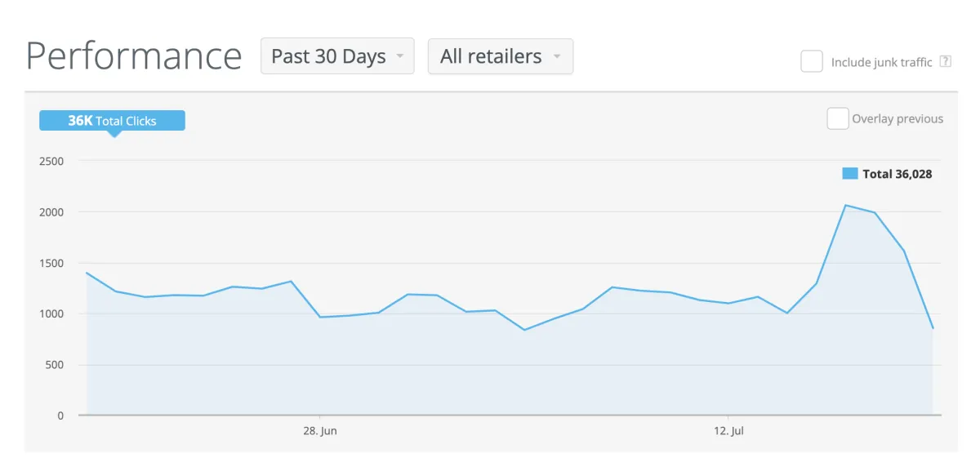Tick the Overlay previous checkbox
This screenshot has width=980, height=471.
coord(838,118)
